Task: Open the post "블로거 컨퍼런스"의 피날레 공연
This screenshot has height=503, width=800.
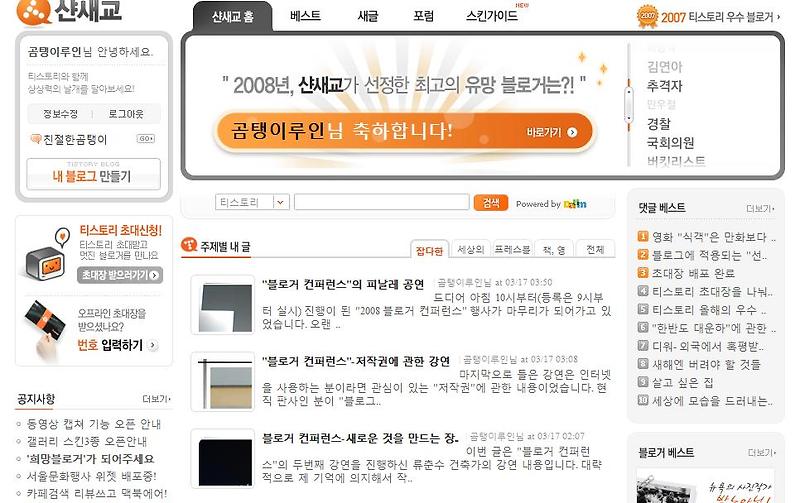Action: (343, 285)
